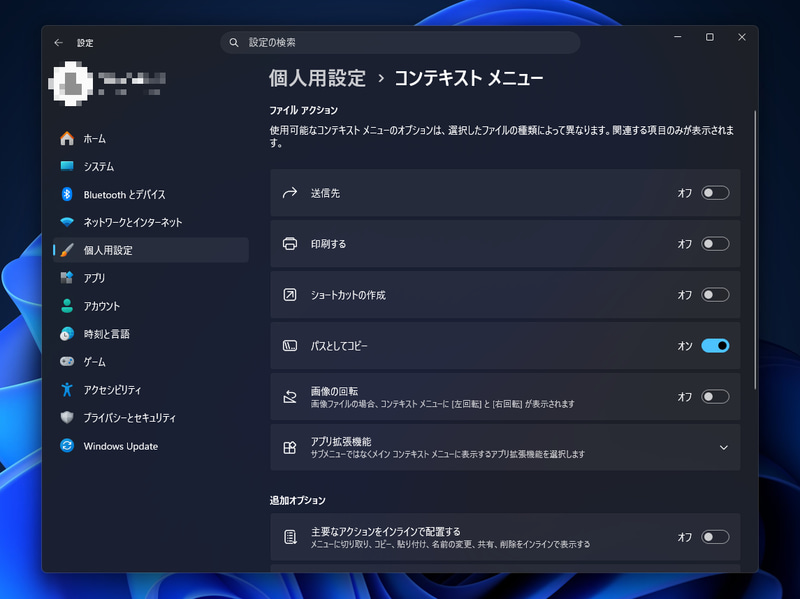Screen dimensions: 800x599
Task: Maximize the settings window
Action: click(710, 37)
